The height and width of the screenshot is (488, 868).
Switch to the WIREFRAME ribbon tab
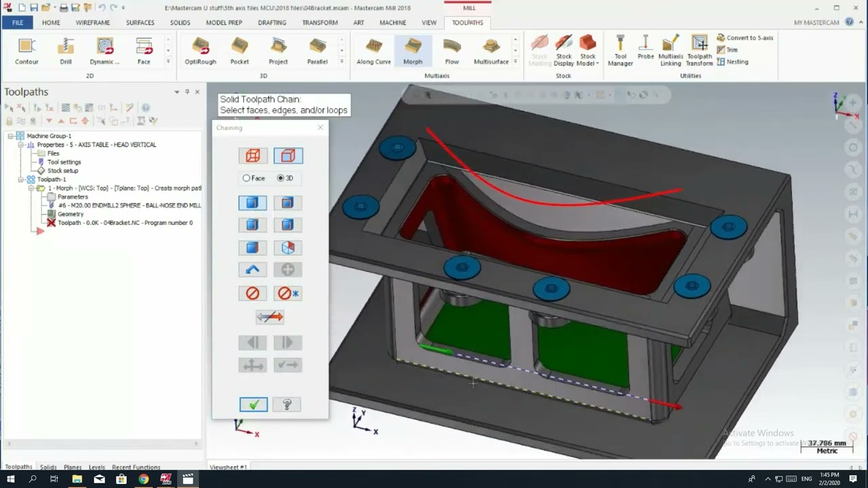coord(93,22)
